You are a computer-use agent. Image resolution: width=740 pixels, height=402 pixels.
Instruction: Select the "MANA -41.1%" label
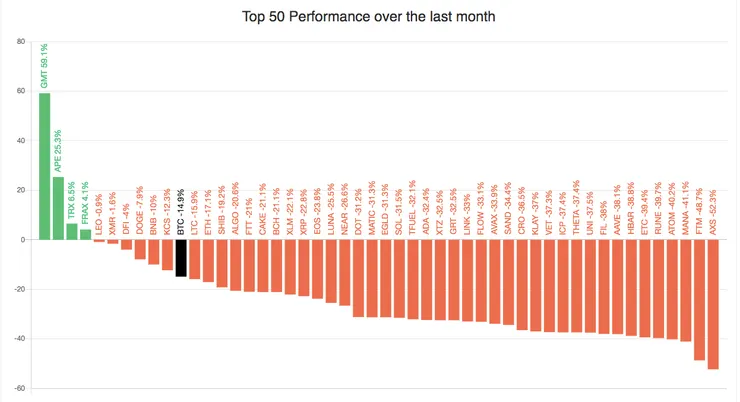click(686, 209)
